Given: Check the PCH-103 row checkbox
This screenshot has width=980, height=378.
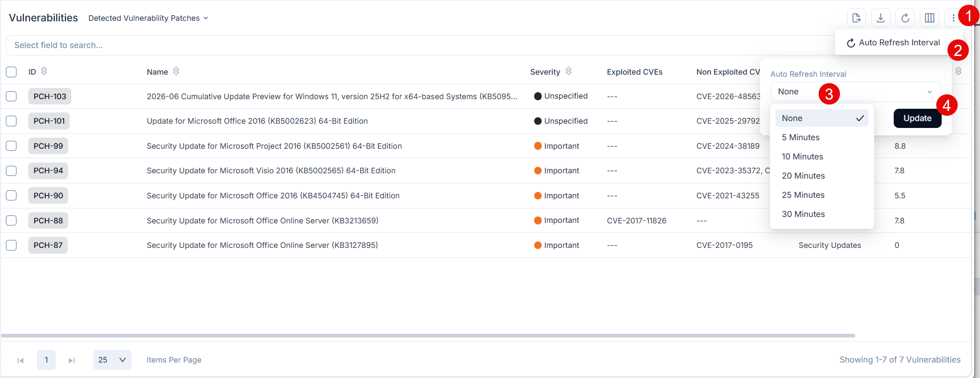Looking at the screenshot, I should [11, 96].
